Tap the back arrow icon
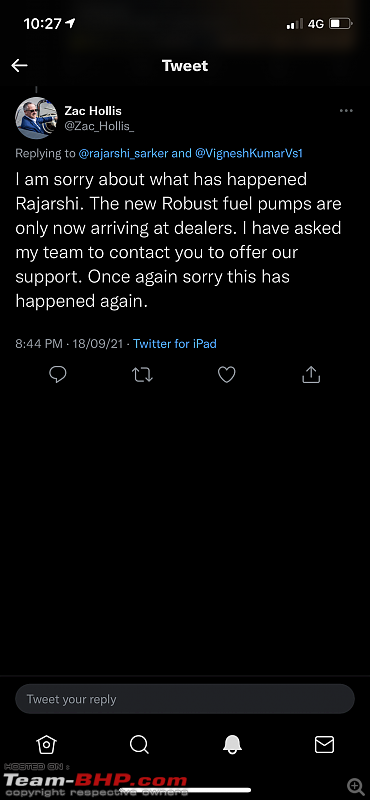The image size is (370, 800). tap(19, 65)
